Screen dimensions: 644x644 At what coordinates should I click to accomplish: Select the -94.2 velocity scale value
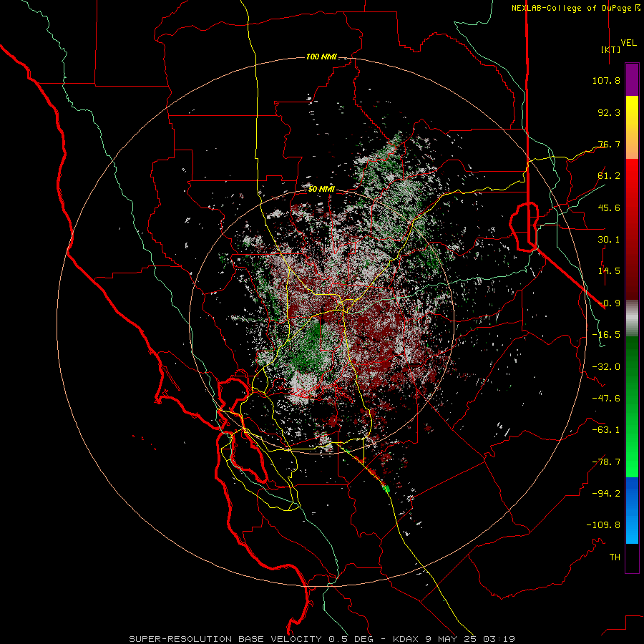pyautogui.click(x=606, y=493)
